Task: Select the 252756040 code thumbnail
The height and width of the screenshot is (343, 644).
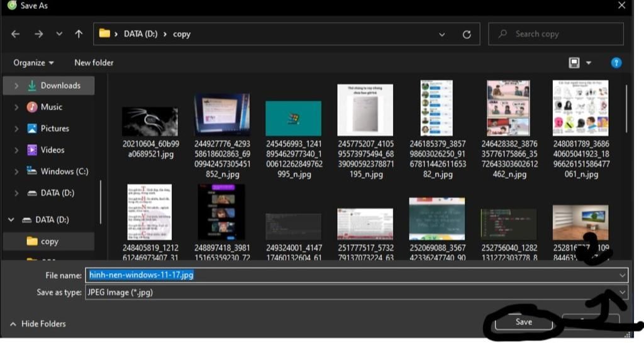Action: [x=508, y=224]
